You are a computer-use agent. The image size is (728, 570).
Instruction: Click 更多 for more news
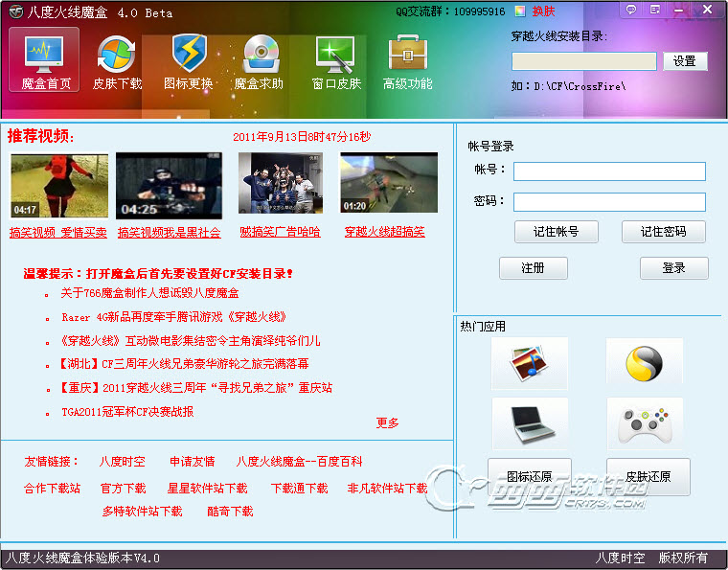point(387,422)
